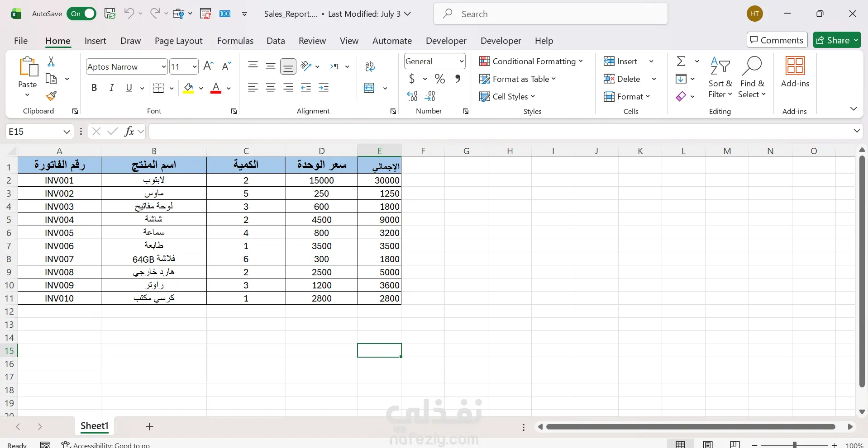The image size is (868, 448).
Task: Click the AutoSum sigma icon
Action: pyautogui.click(x=681, y=61)
